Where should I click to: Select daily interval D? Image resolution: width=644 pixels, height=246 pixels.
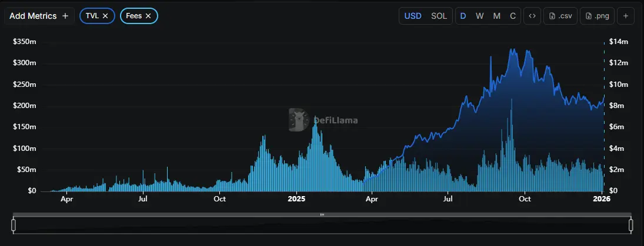463,16
